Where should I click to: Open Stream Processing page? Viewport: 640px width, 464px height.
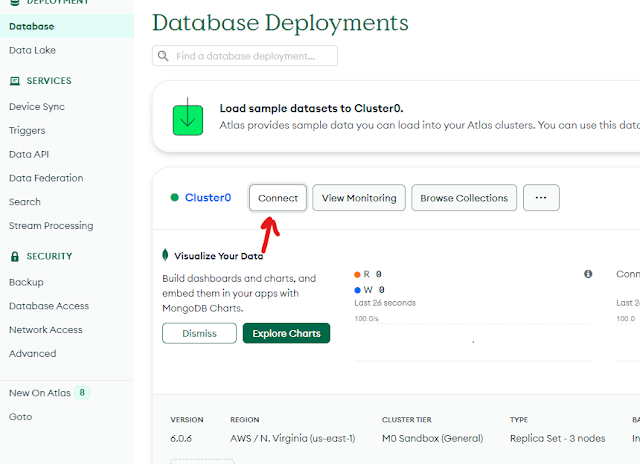51,226
